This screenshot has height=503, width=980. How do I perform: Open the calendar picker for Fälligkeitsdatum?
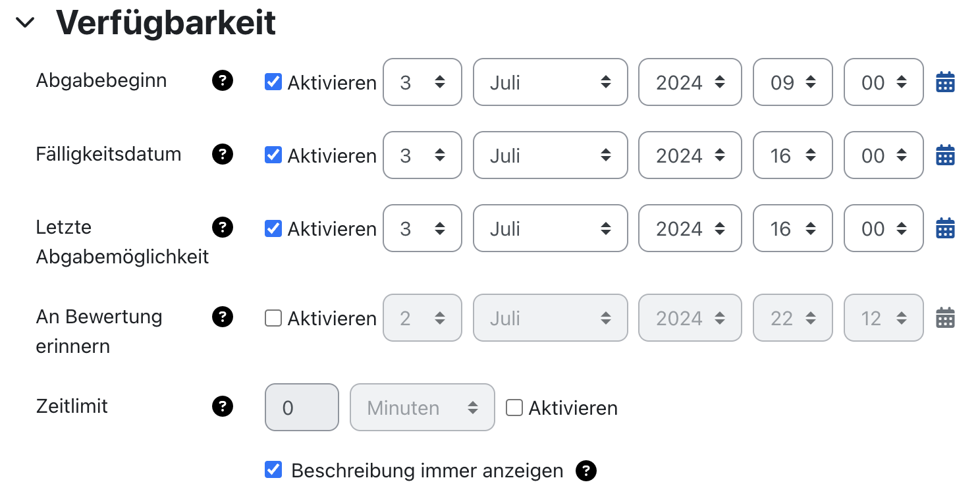coord(945,155)
